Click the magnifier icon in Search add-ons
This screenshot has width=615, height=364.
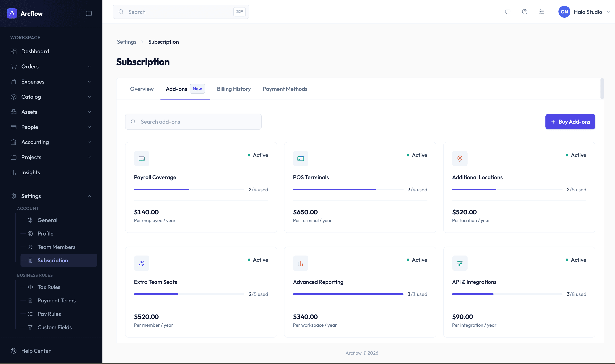133,122
